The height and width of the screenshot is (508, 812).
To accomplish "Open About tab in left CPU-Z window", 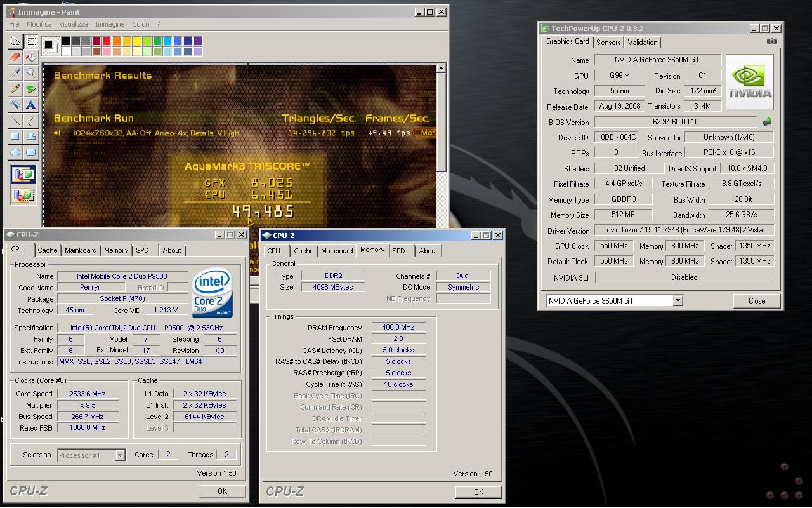I will (172, 250).
